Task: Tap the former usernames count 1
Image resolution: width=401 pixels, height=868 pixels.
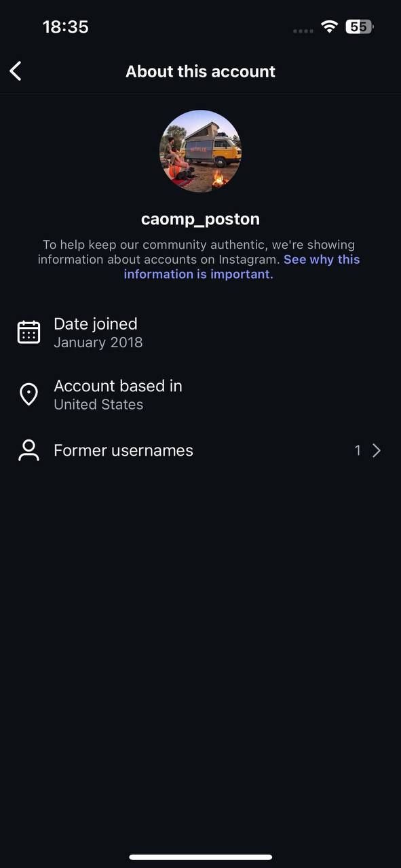Action: (x=358, y=450)
